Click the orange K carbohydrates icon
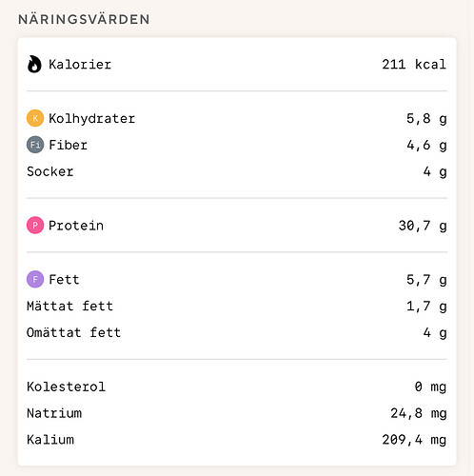The width and height of the screenshot is (474, 476). tap(35, 118)
